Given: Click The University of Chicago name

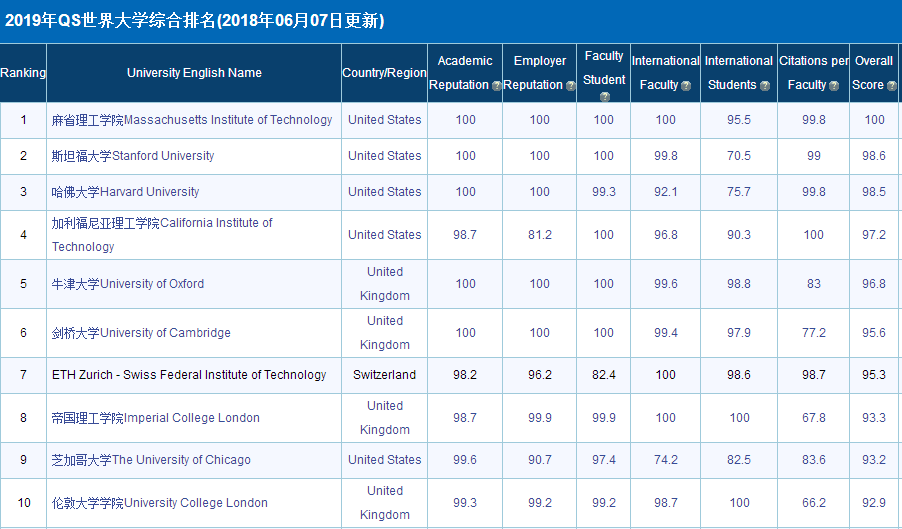Looking at the screenshot, I should (151, 460).
